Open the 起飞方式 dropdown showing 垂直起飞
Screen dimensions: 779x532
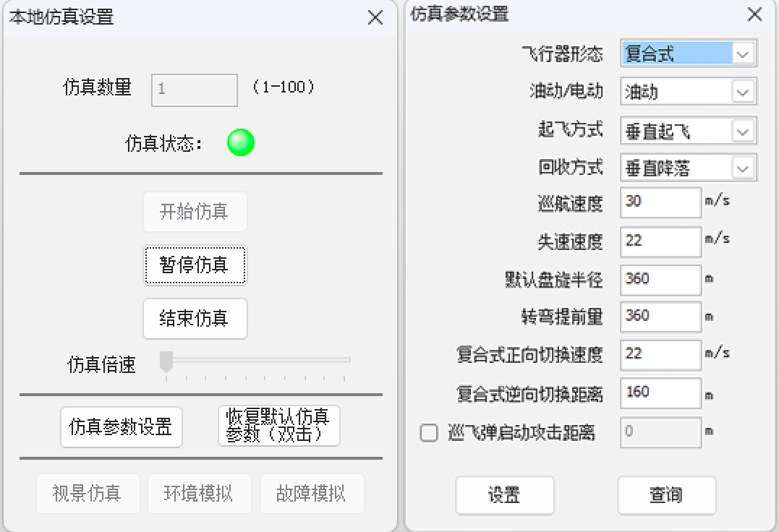[688, 131]
